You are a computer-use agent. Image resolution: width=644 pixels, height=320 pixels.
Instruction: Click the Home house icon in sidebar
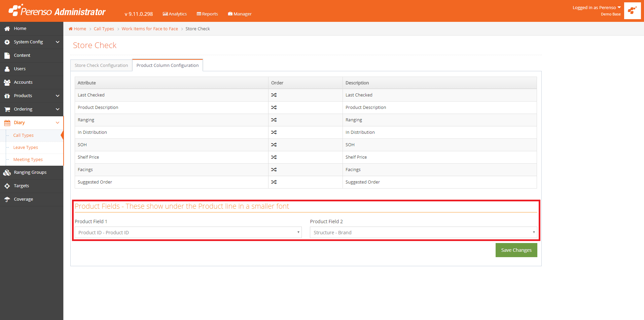(x=7, y=29)
